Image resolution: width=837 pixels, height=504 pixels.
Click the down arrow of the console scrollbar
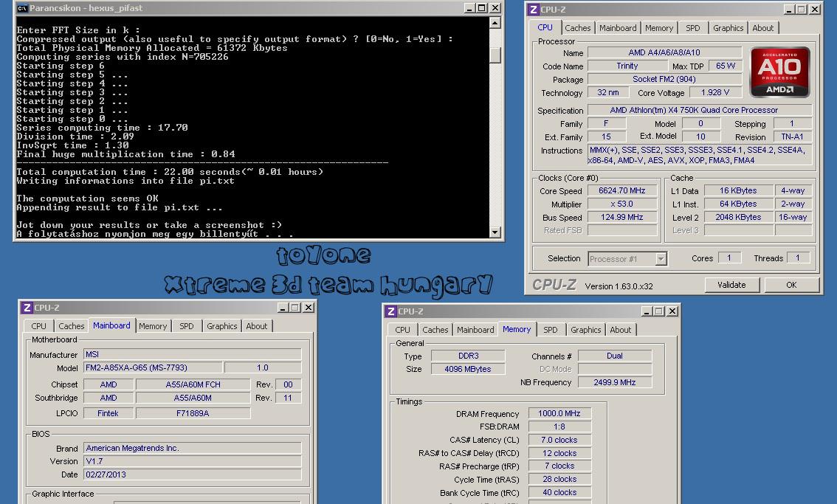(495, 232)
